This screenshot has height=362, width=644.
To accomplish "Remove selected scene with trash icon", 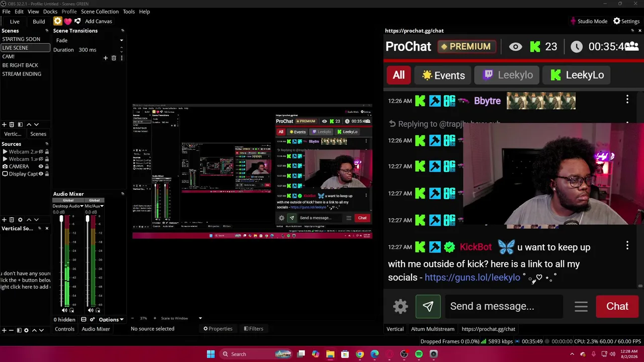I will [x=12, y=124].
